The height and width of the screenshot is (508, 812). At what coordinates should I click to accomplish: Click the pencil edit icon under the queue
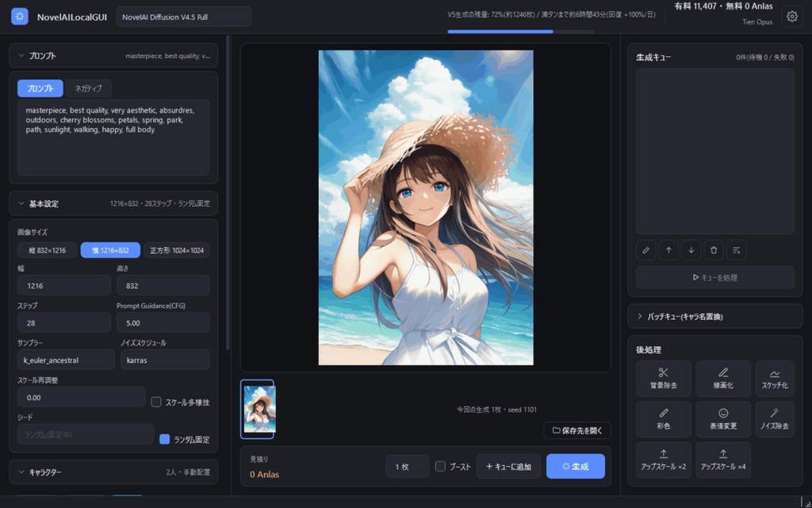[x=645, y=250]
